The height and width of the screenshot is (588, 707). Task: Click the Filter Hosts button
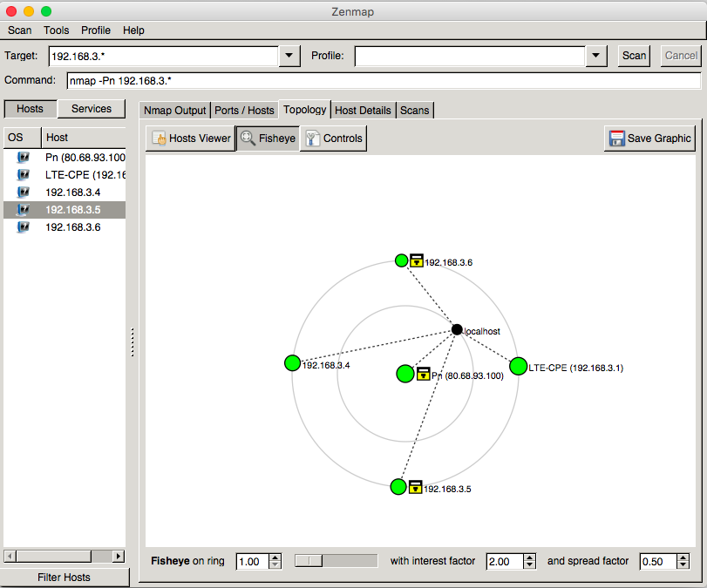(65, 578)
